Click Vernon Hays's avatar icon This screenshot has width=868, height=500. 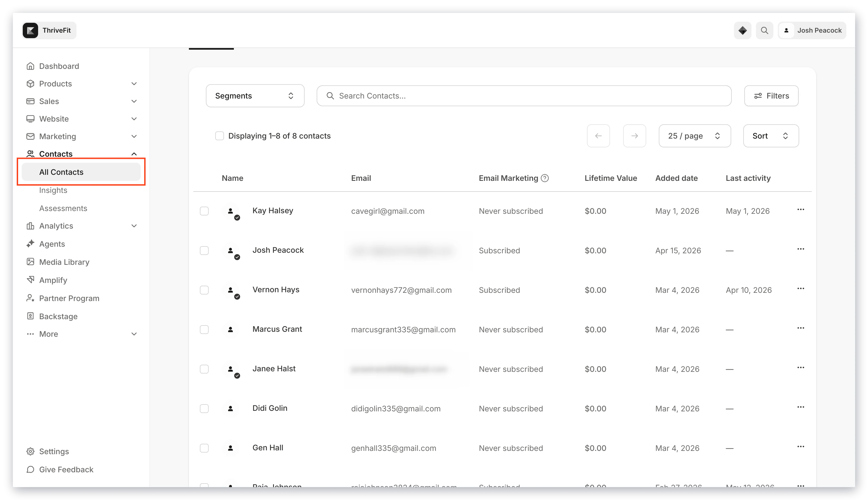(231, 290)
